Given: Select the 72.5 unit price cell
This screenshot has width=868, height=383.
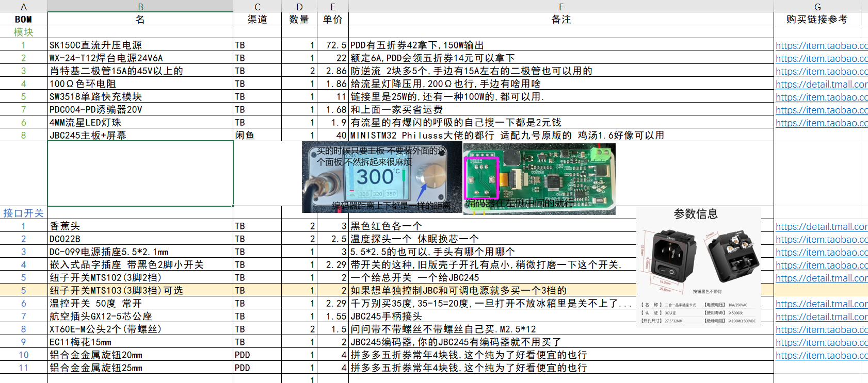Looking at the screenshot, I should pos(333,45).
